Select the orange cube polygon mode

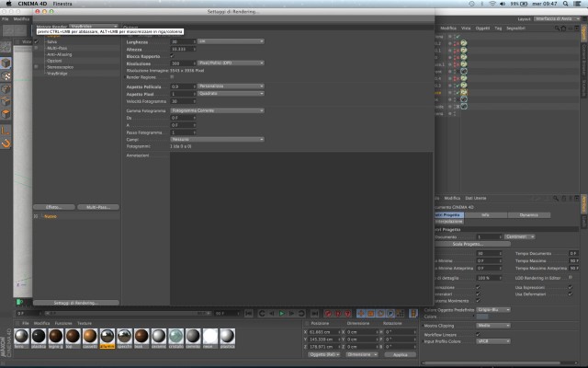tap(6, 114)
